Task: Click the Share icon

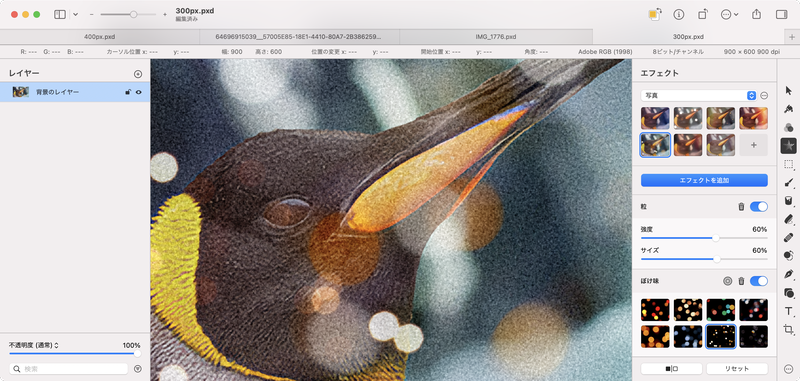Action: coord(757,14)
